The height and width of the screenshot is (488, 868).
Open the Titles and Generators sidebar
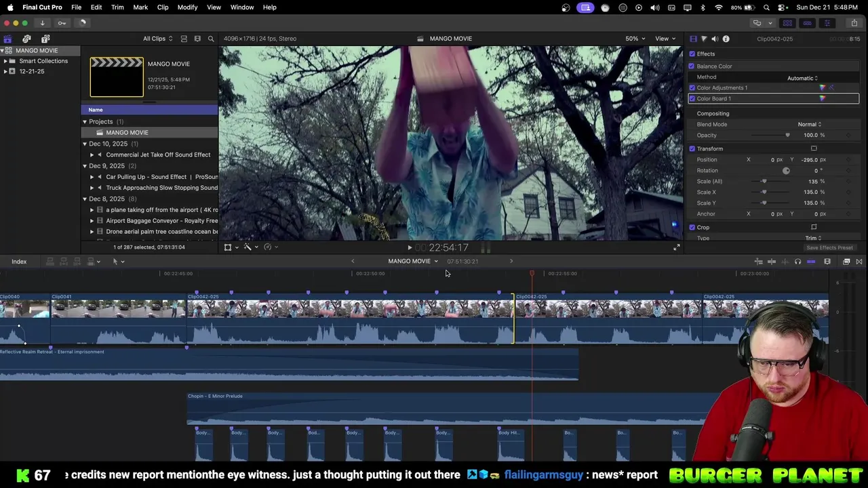pos(45,39)
